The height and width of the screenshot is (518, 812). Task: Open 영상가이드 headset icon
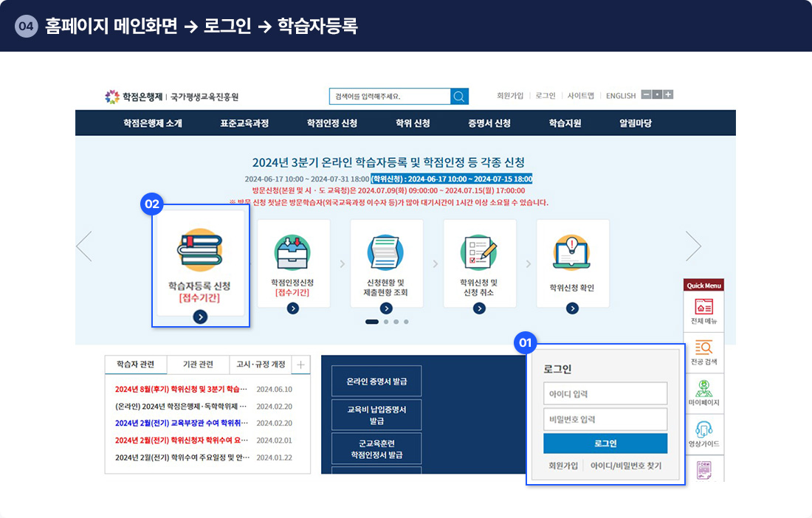pyautogui.click(x=703, y=431)
